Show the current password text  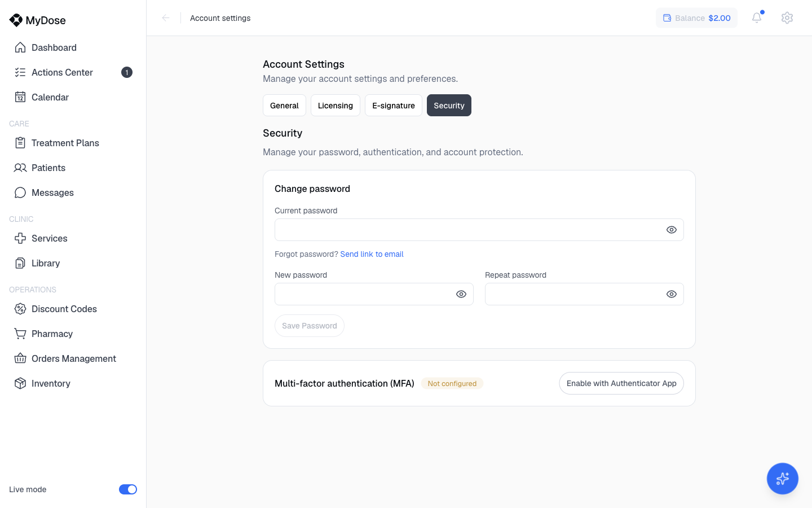point(672,230)
